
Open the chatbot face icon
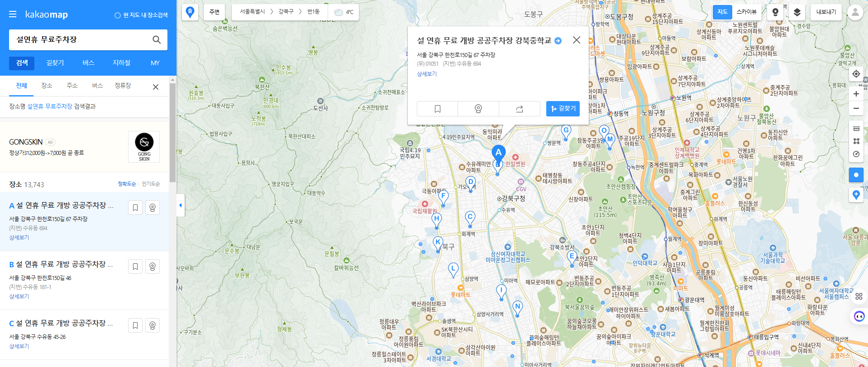tap(859, 316)
